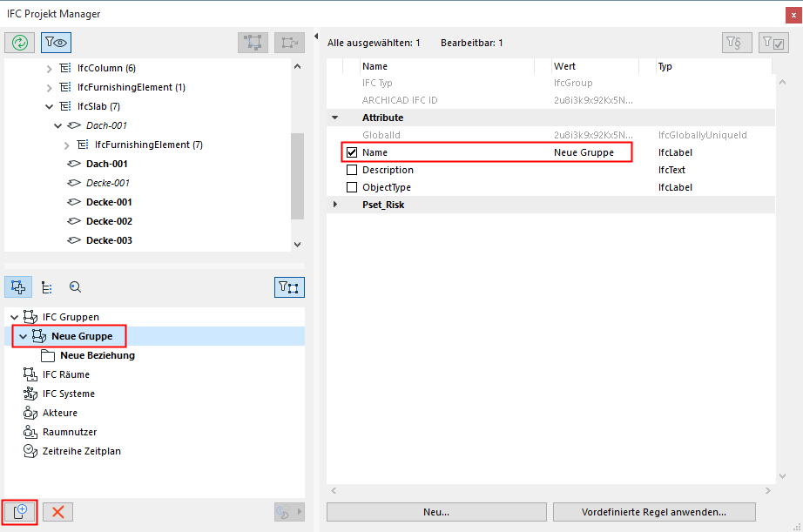The height and width of the screenshot is (532, 803).
Task: Select the italic Decke-001 item
Action: pyautogui.click(x=107, y=183)
